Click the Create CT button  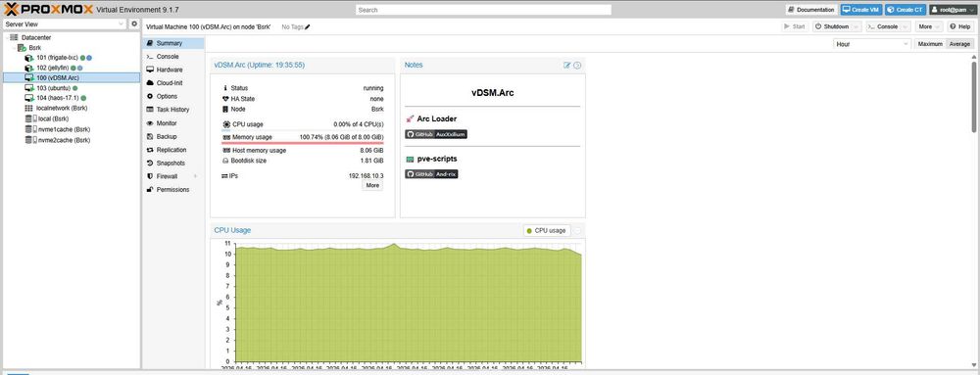[905, 10]
